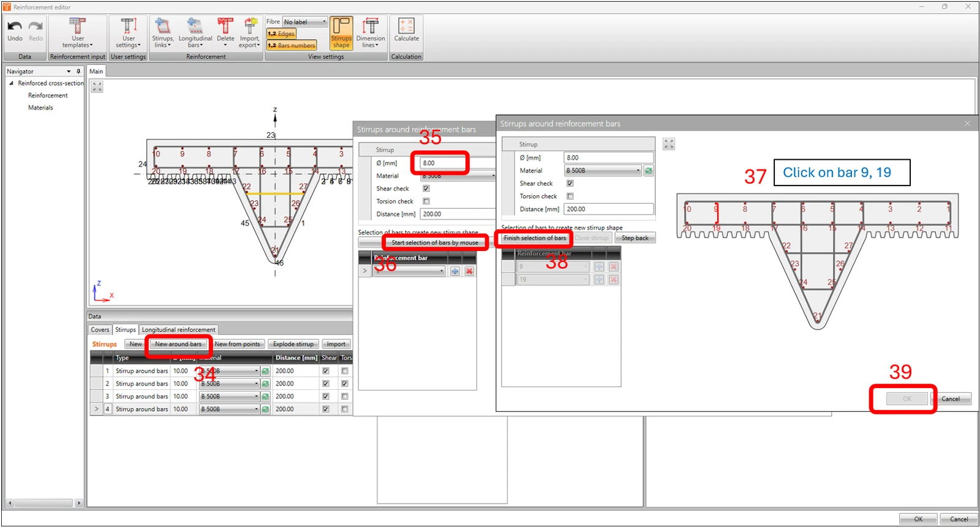Run Calculate from the ribbon
This screenshot has width=980, height=527.
(x=406, y=31)
